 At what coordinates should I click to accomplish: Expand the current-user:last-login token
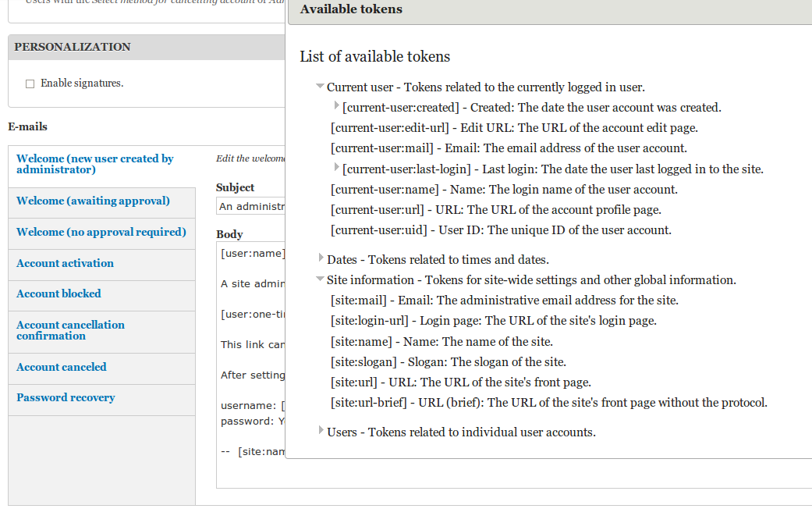click(x=337, y=167)
